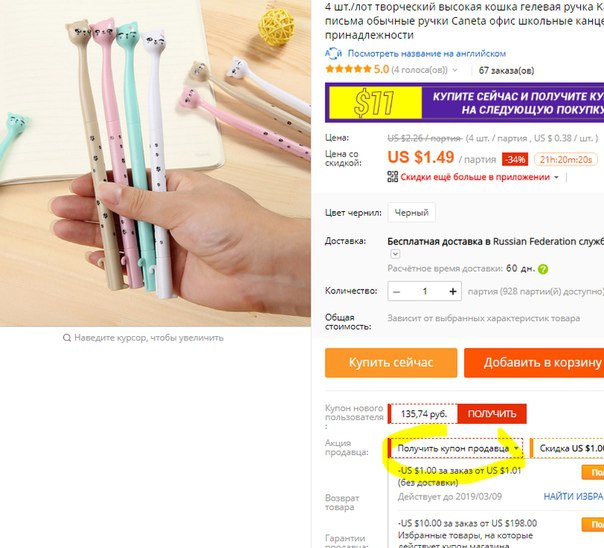This screenshot has height=548, width=604.
Task: Open the Скидка US $1.00 seller offer
Action: tap(567, 449)
